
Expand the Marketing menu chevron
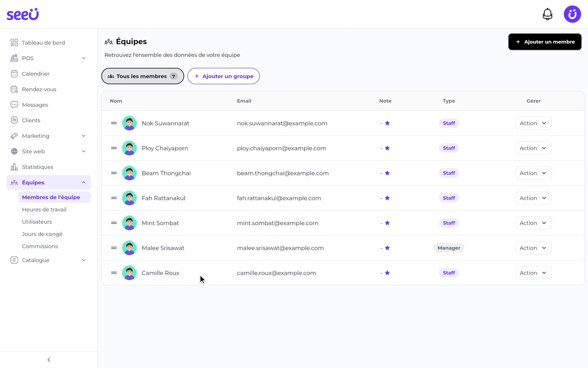(84, 136)
